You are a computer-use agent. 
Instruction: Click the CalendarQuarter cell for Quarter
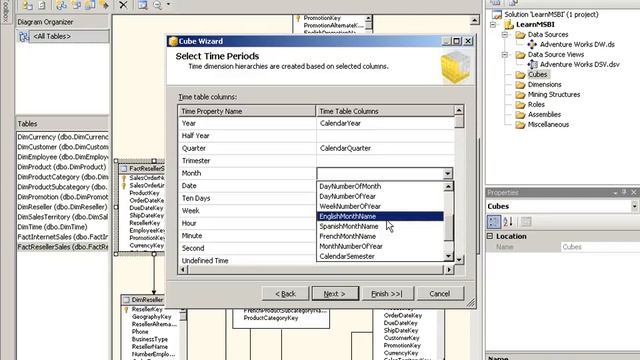coord(385,148)
